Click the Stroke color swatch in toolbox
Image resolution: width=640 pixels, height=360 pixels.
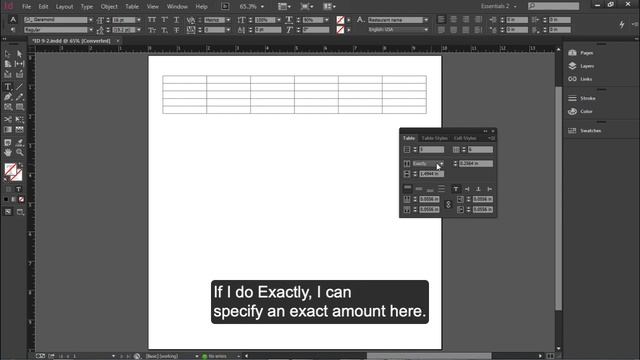(x=17, y=175)
